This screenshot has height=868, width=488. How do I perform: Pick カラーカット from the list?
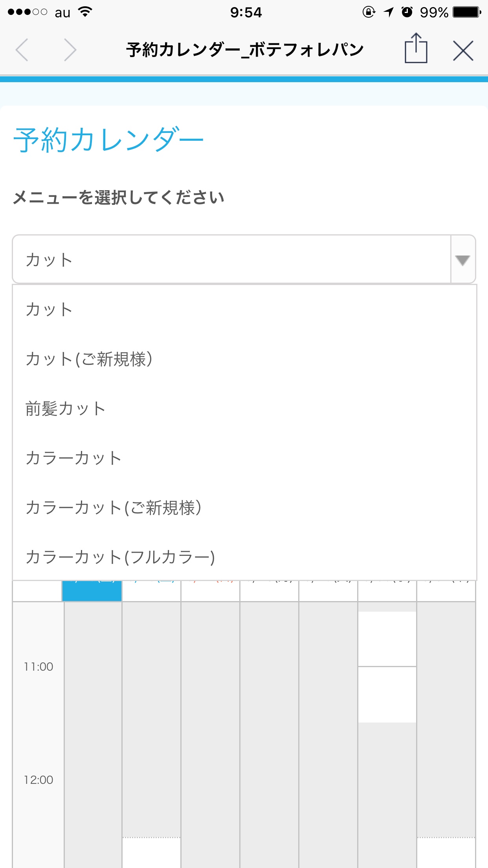73,458
